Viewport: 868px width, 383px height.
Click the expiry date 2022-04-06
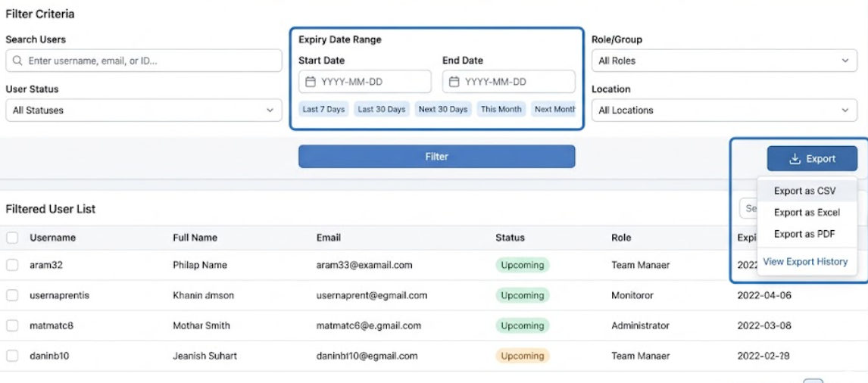click(x=764, y=295)
